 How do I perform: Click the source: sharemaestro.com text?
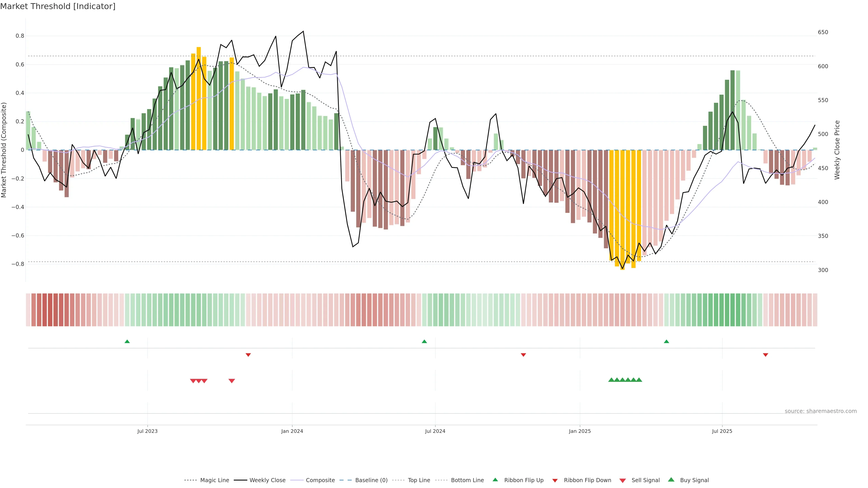(x=821, y=411)
